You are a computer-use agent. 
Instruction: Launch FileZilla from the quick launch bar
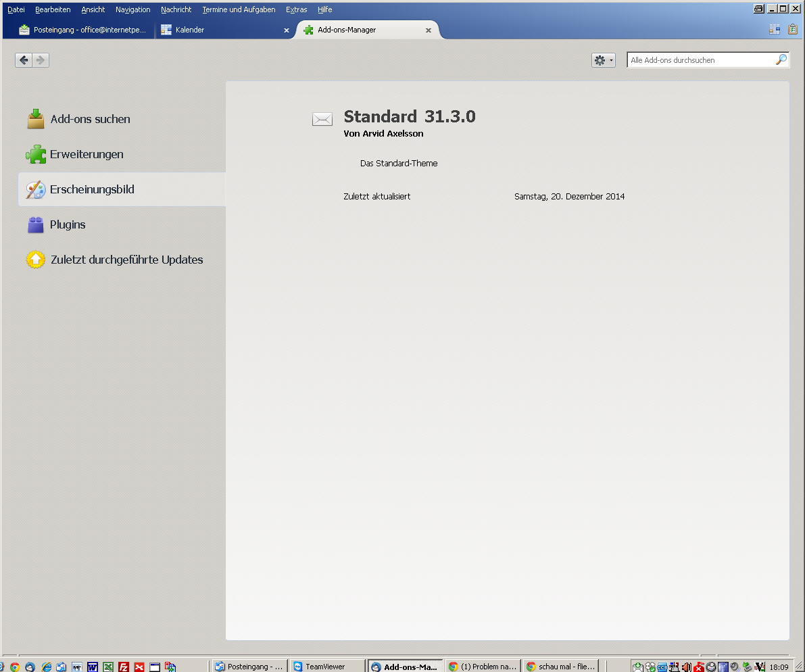pyautogui.click(x=123, y=667)
